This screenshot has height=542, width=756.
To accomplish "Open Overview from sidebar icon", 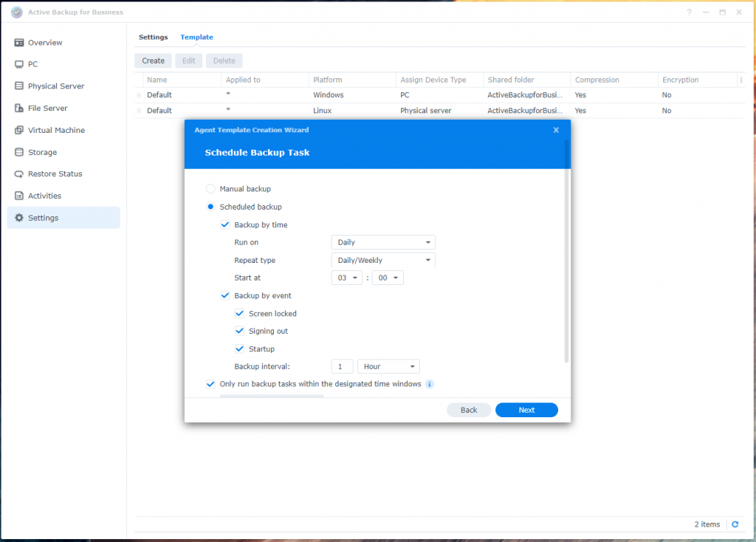I will (18, 42).
